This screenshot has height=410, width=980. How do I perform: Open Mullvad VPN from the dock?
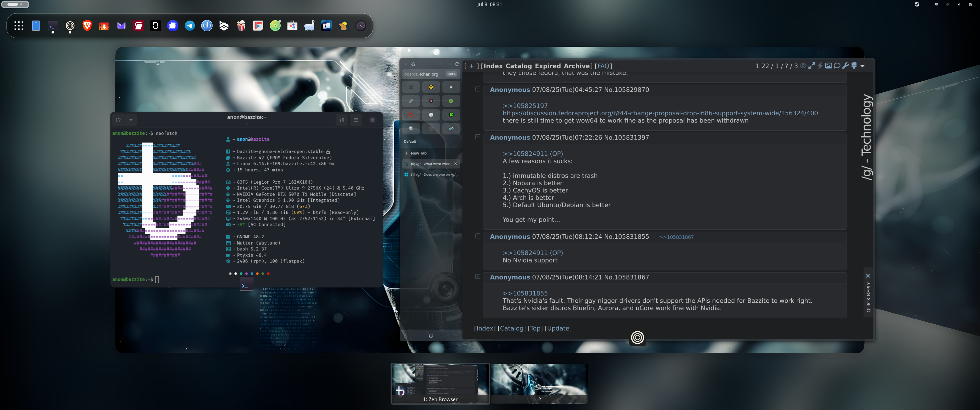point(344,26)
